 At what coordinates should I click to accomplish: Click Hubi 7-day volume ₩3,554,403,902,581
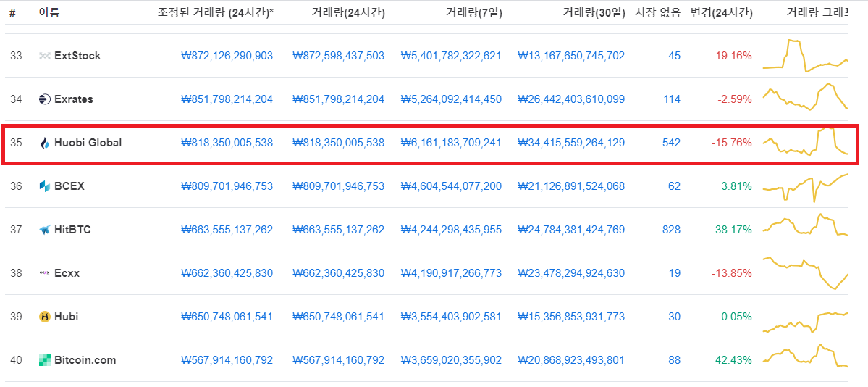coord(450,317)
